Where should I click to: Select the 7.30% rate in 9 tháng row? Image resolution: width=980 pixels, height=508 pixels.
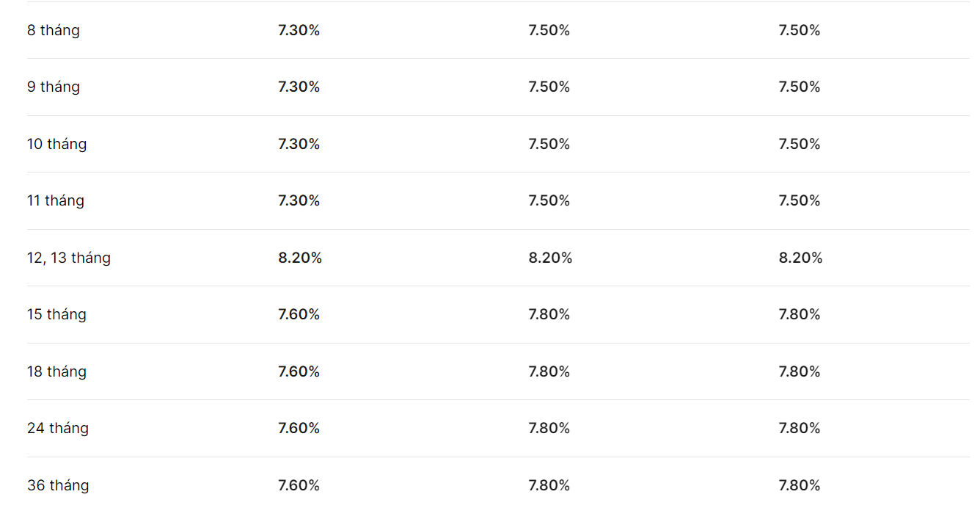299,87
